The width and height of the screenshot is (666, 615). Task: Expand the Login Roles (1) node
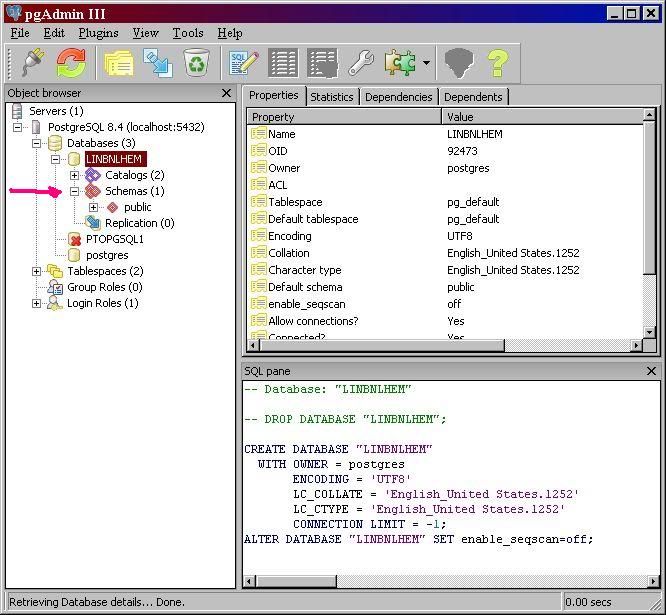coord(37,303)
